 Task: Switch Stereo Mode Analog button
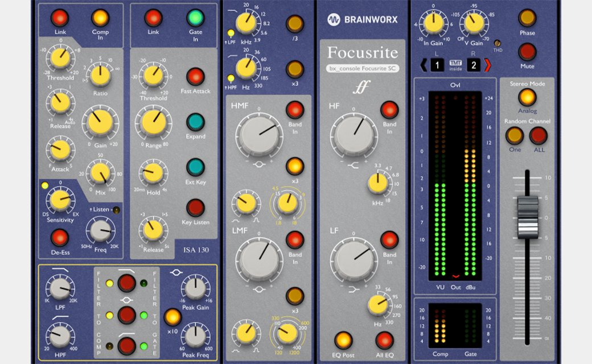click(527, 97)
